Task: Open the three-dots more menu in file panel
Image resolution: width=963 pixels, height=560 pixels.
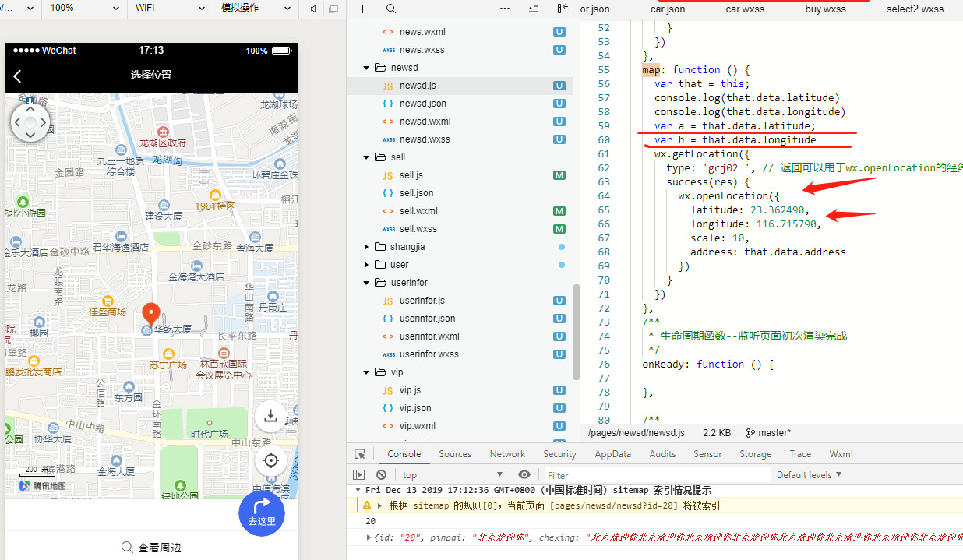Action: click(x=504, y=9)
